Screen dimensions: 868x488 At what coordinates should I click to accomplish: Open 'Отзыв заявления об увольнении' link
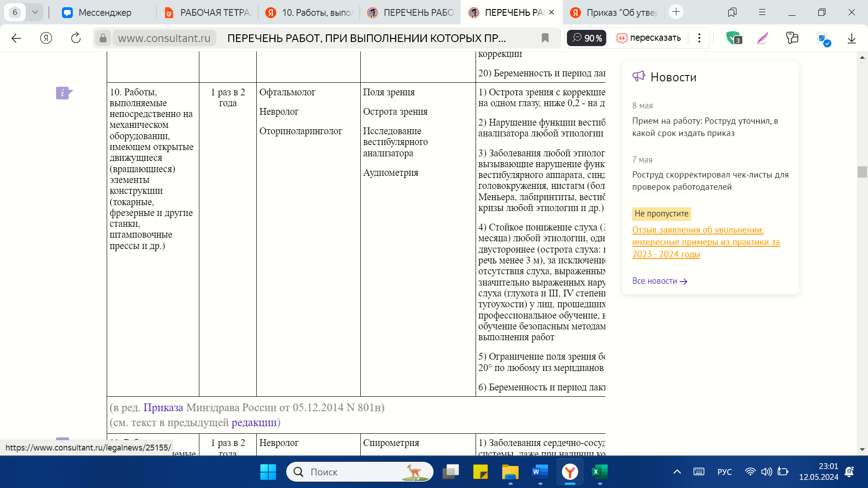click(706, 242)
